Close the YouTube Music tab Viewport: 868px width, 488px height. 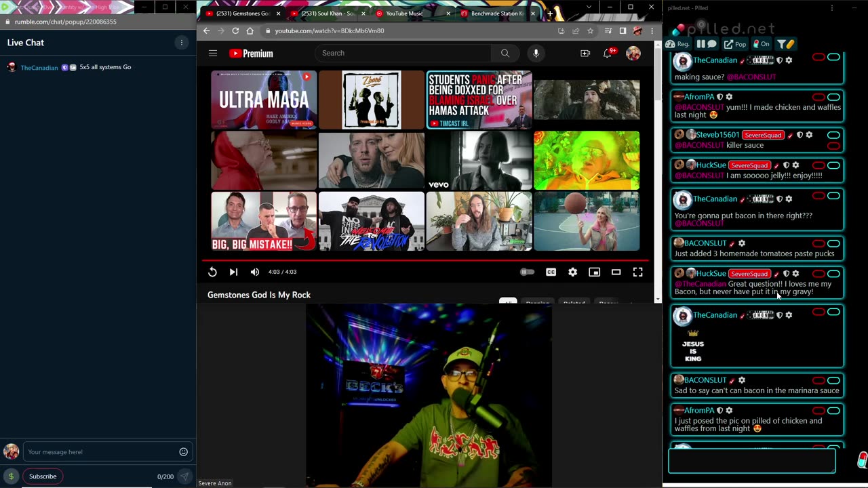click(x=449, y=14)
